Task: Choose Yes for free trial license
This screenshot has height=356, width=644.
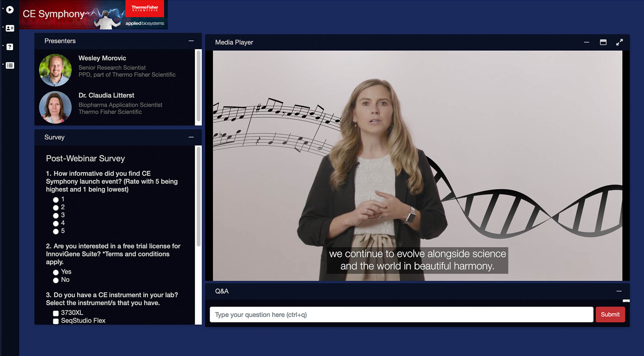Action: point(56,272)
